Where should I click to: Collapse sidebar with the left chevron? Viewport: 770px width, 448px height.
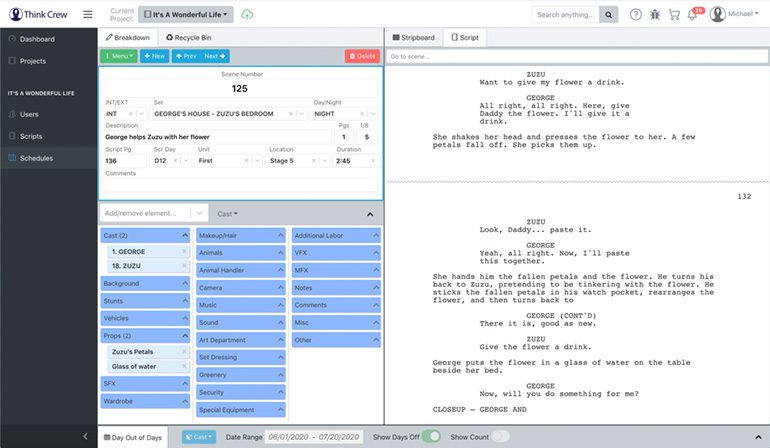[x=85, y=436]
